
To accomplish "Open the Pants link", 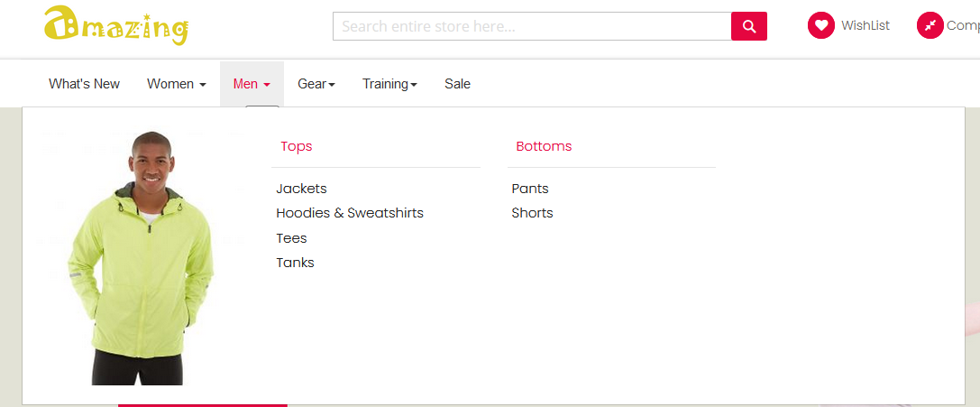I will (x=530, y=189).
